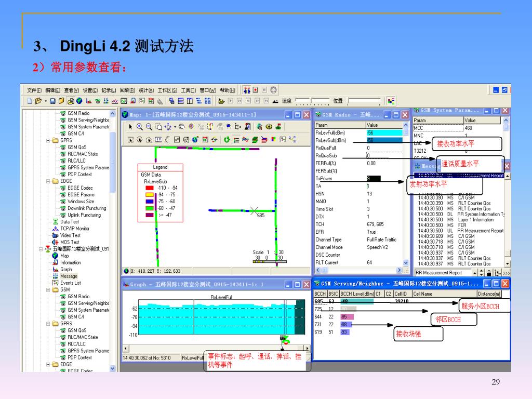Select the Message item in the tree

69,276
